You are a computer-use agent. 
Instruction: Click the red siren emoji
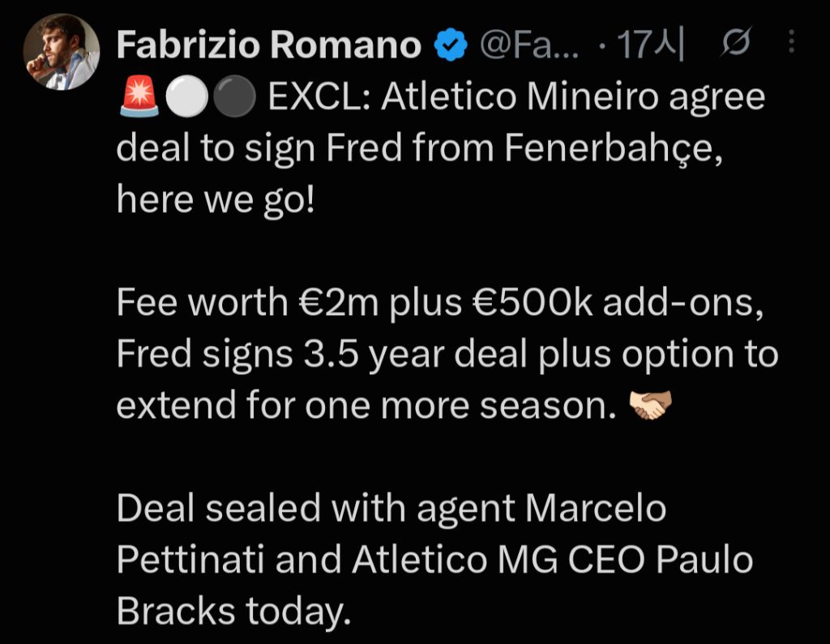point(139,96)
